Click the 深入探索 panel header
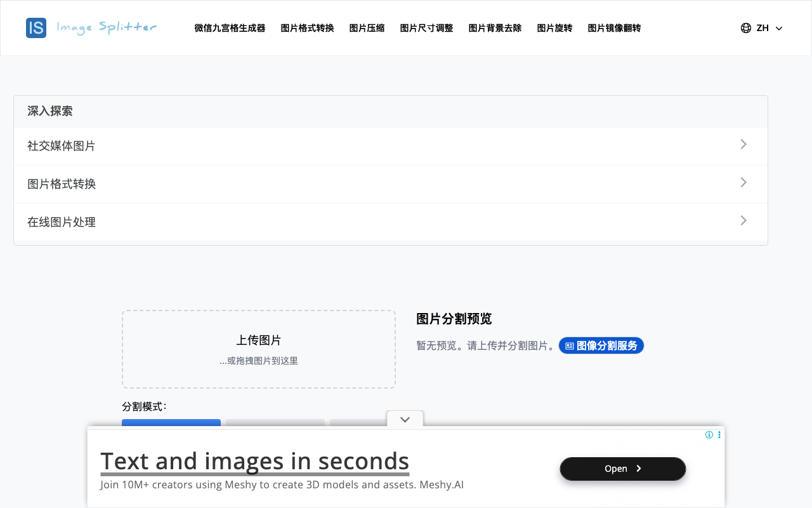812x508 pixels. tap(391, 111)
